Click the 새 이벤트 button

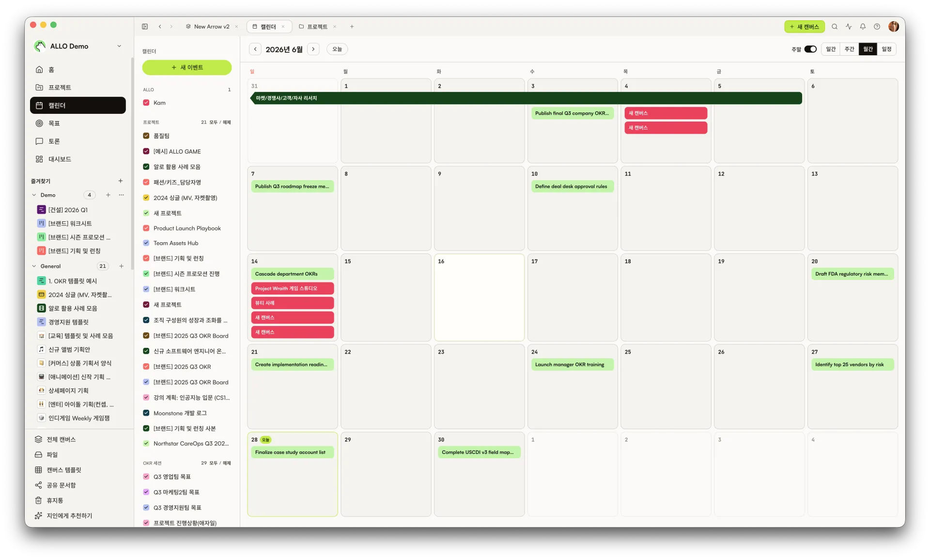[187, 68]
